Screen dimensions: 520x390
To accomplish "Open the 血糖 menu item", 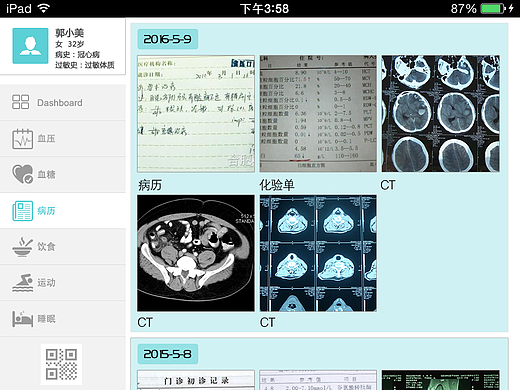I will pyautogui.click(x=63, y=175).
